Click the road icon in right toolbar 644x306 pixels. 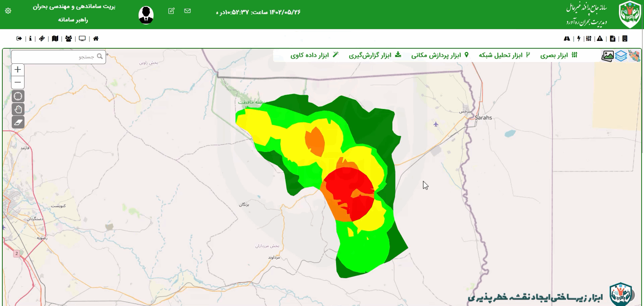tap(567, 39)
